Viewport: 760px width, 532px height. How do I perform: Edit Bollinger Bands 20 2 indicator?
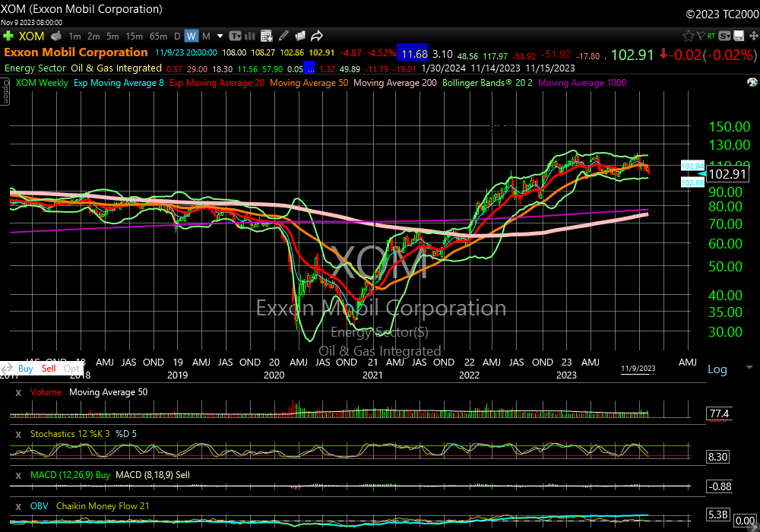tap(487, 83)
